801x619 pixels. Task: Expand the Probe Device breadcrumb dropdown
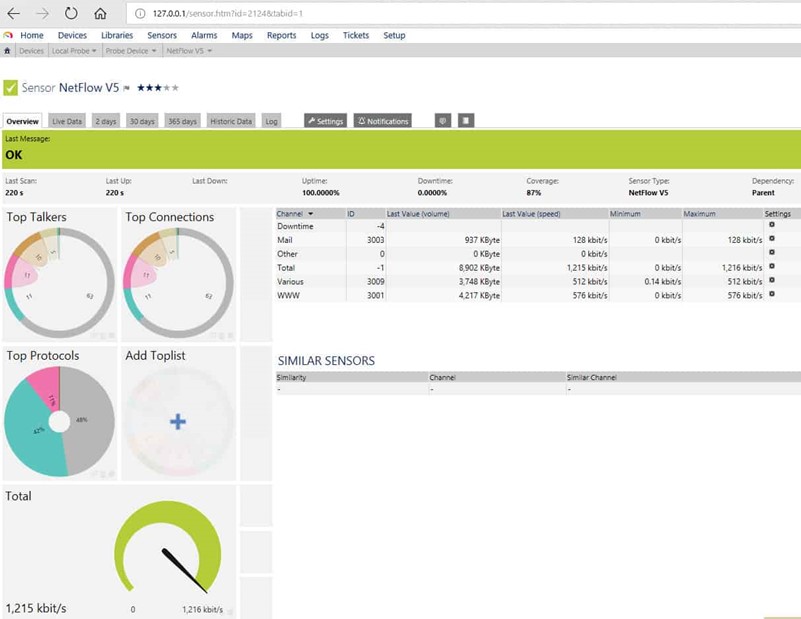[130, 50]
